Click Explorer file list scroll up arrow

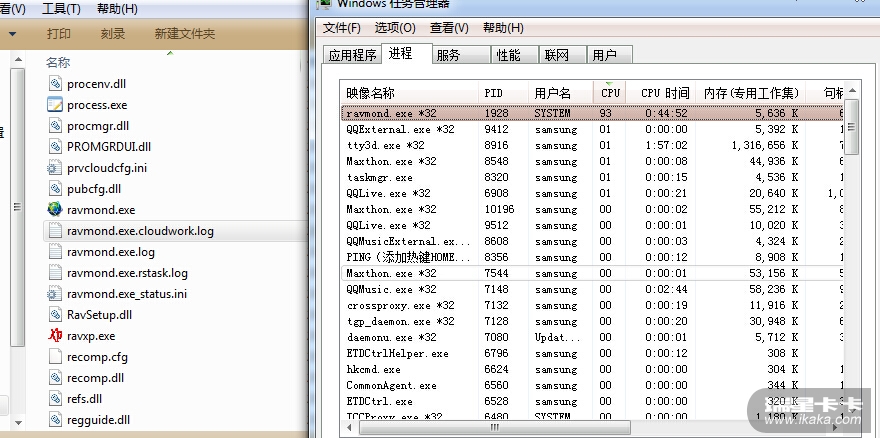pos(17,60)
